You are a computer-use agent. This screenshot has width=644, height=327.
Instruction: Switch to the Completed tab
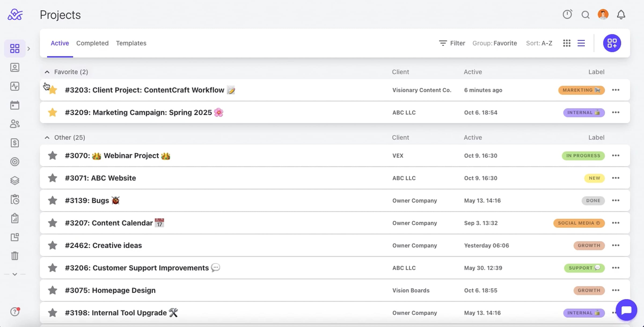click(x=92, y=43)
